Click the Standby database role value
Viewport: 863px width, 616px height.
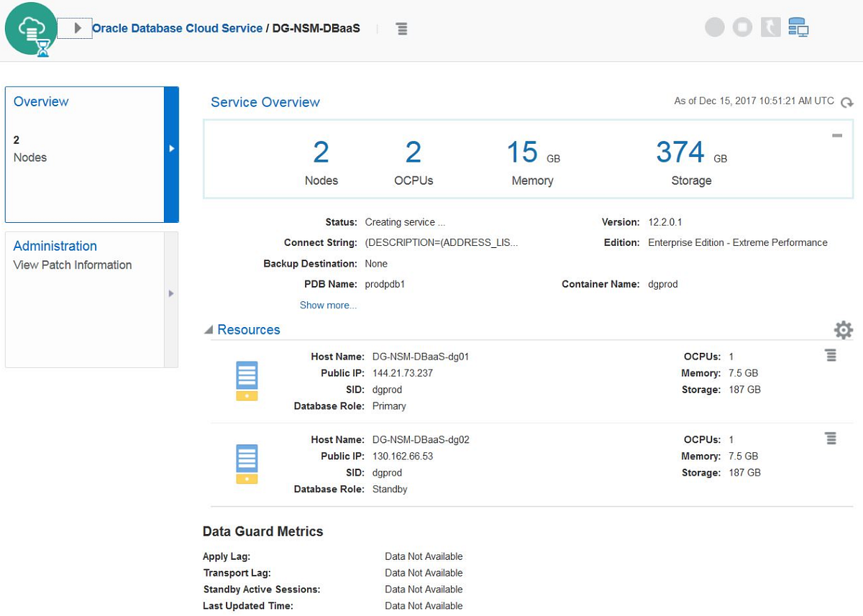coord(390,489)
